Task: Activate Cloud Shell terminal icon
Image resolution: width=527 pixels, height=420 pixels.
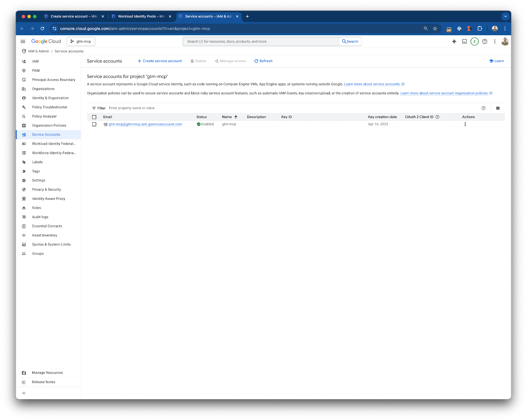Action: coord(464,42)
